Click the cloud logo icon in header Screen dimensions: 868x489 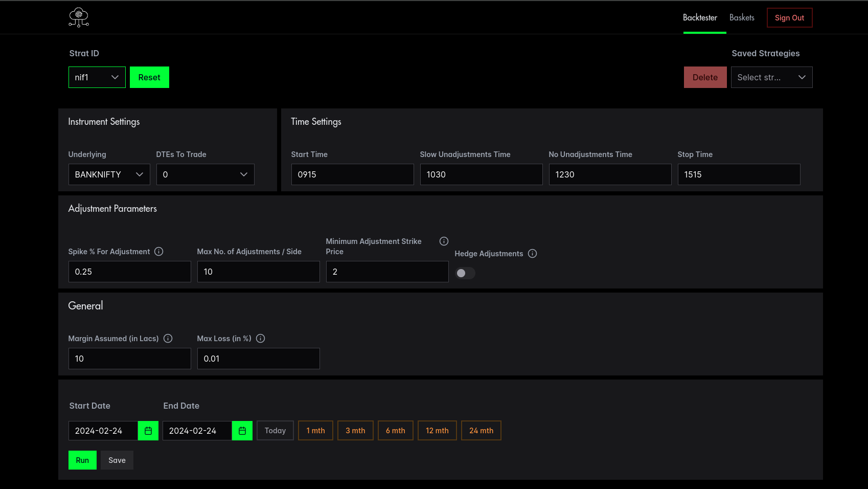pyautogui.click(x=79, y=17)
